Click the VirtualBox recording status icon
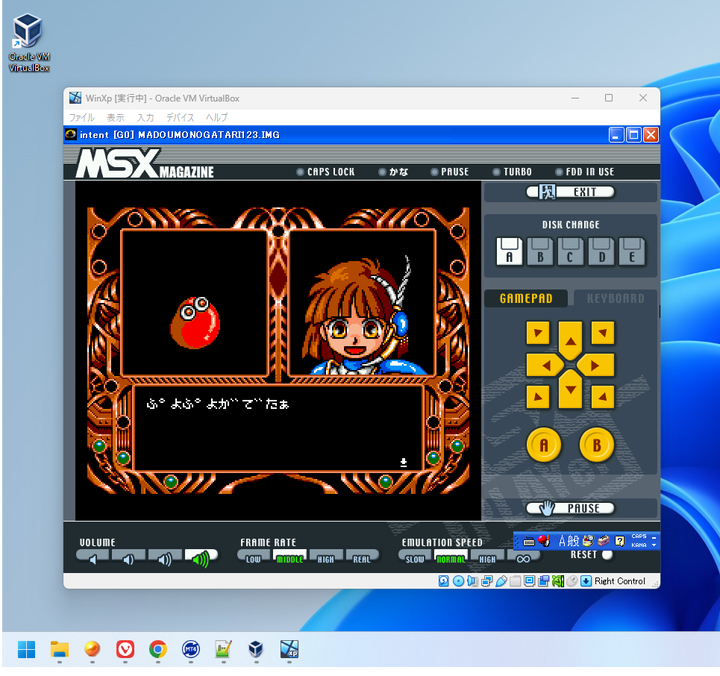The image size is (720, 676). pos(544,581)
